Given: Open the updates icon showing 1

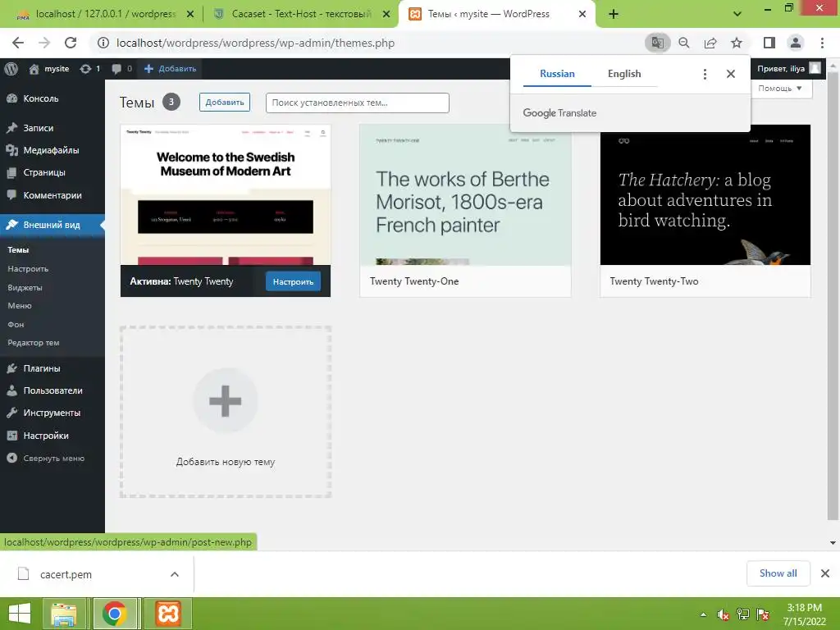Looking at the screenshot, I should (x=90, y=69).
